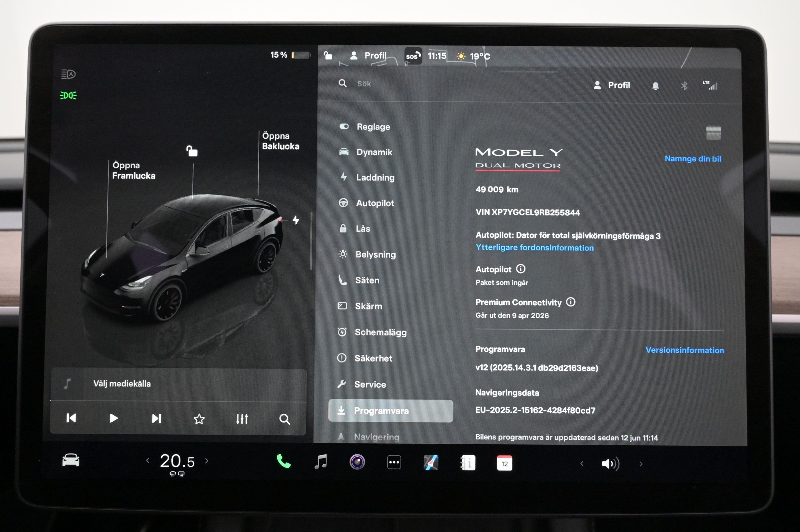Tap the card icon above Namnge din bil

click(714, 133)
